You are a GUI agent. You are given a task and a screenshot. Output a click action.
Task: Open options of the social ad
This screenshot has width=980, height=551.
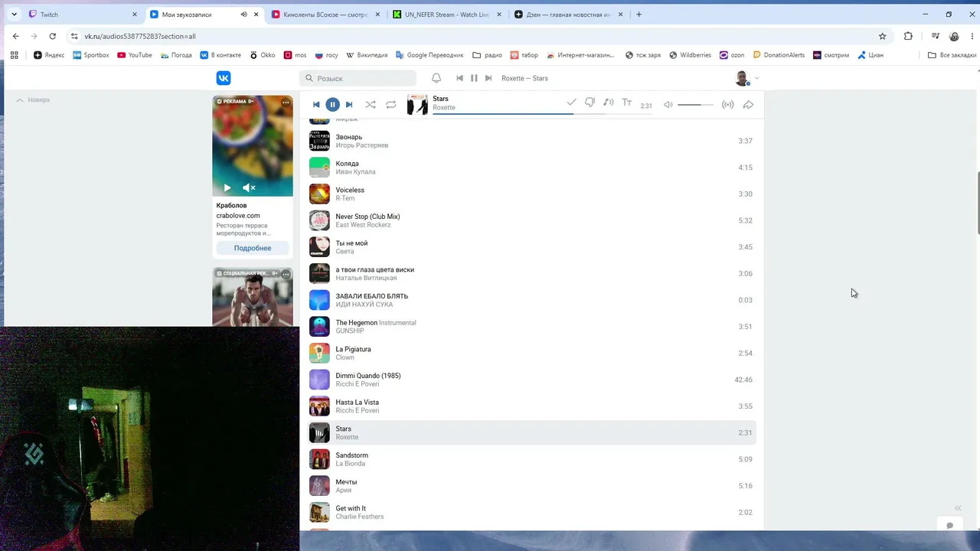(x=286, y=273)
